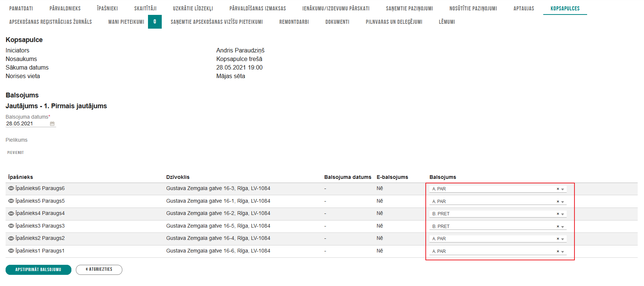644x286 pixels.
Task: Open the Dokumenti tab
Action: pyautogui.click(x=337, y=22)
